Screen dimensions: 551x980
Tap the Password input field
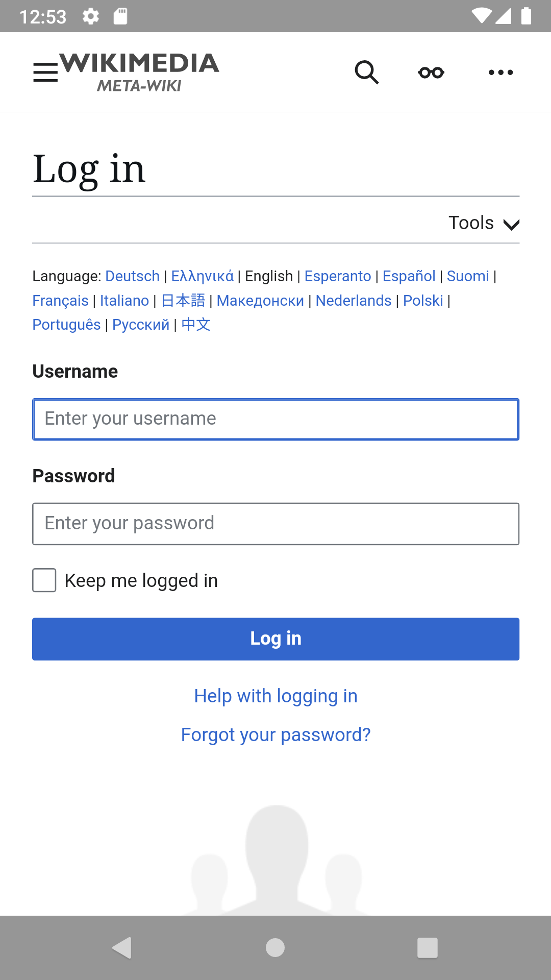pyautogui.click(x=275, y=524)
